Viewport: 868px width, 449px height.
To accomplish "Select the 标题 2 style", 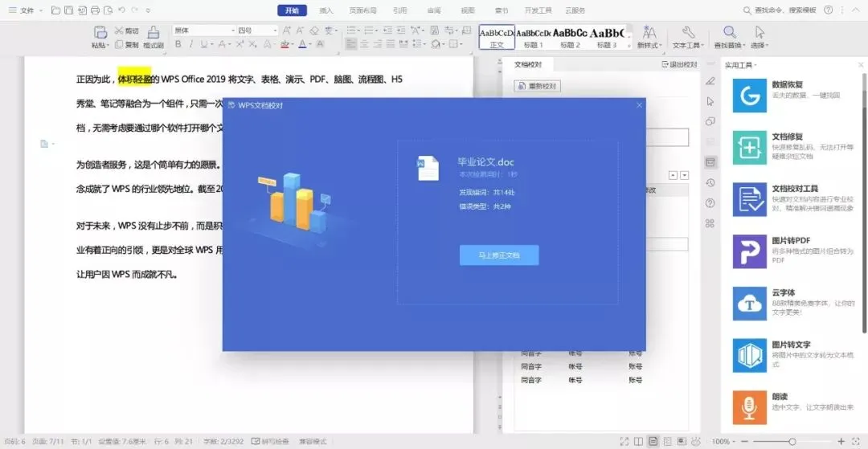I will click(570, 37).
